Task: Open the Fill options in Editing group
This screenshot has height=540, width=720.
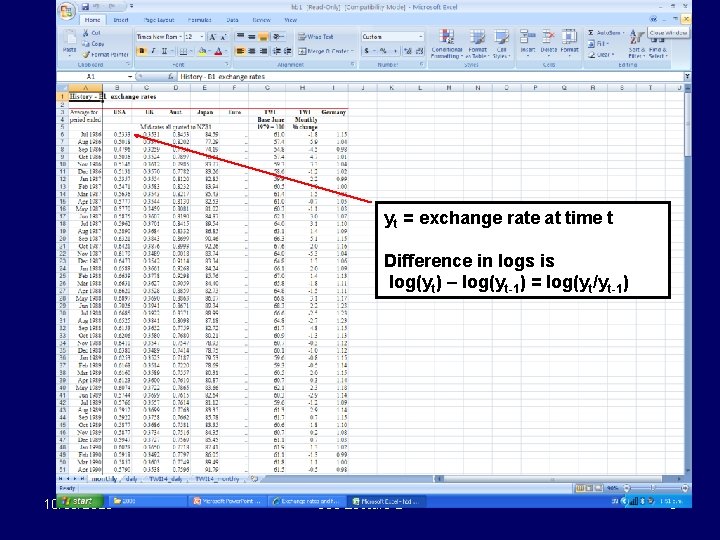Action: [x=598, y=44]
